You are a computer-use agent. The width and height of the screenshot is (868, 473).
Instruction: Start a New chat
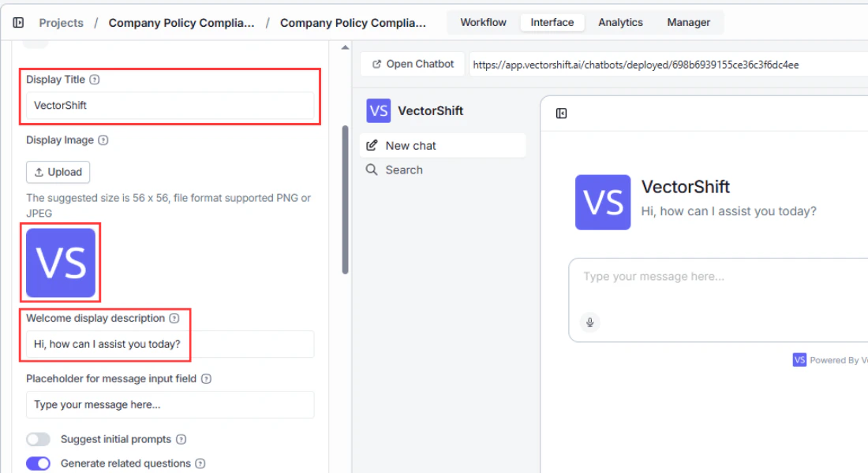(x=443, y=146)
